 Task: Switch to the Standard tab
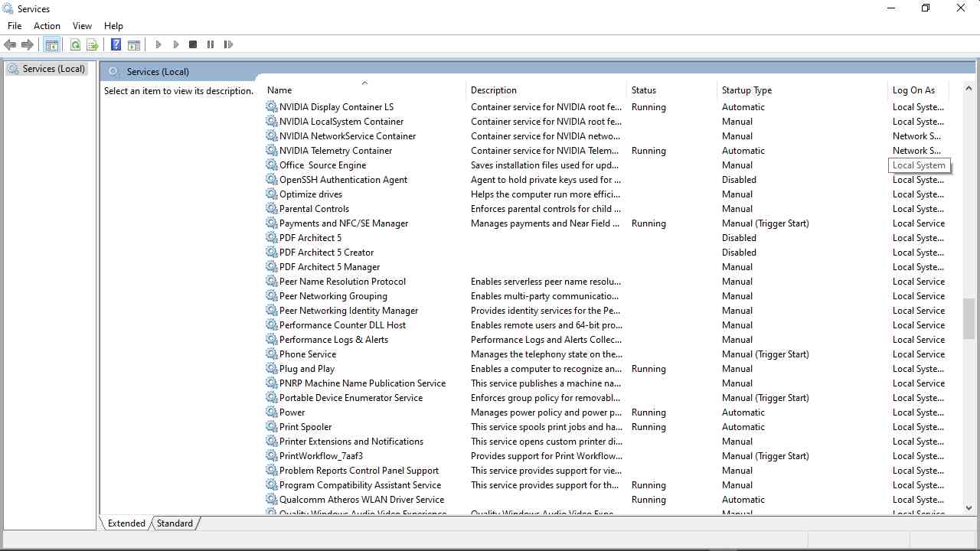tap(175, 523)
